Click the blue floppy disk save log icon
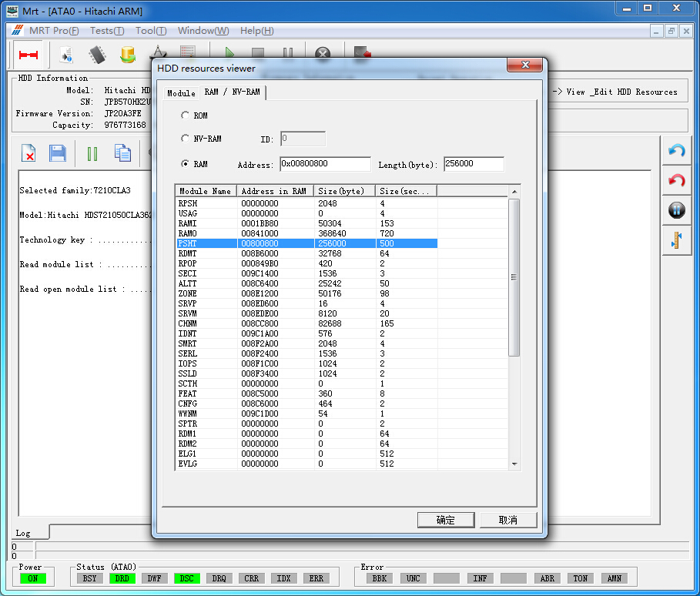 (x=58, y=153)
